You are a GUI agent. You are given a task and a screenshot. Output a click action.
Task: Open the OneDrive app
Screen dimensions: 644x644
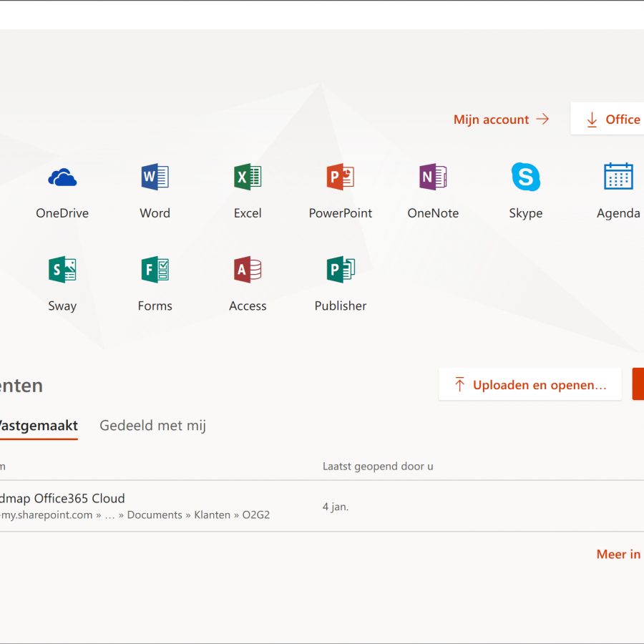coord(62,177)
